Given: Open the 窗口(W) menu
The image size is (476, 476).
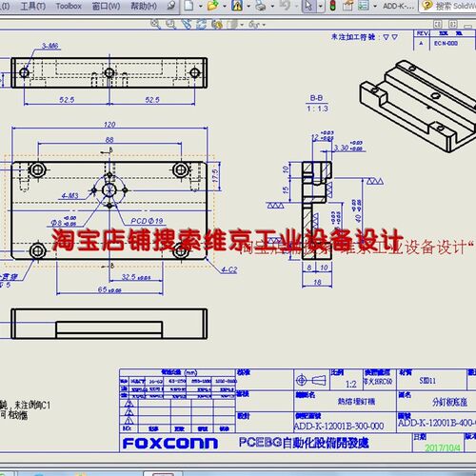Looking at the screenshot, I should [106, 6].
